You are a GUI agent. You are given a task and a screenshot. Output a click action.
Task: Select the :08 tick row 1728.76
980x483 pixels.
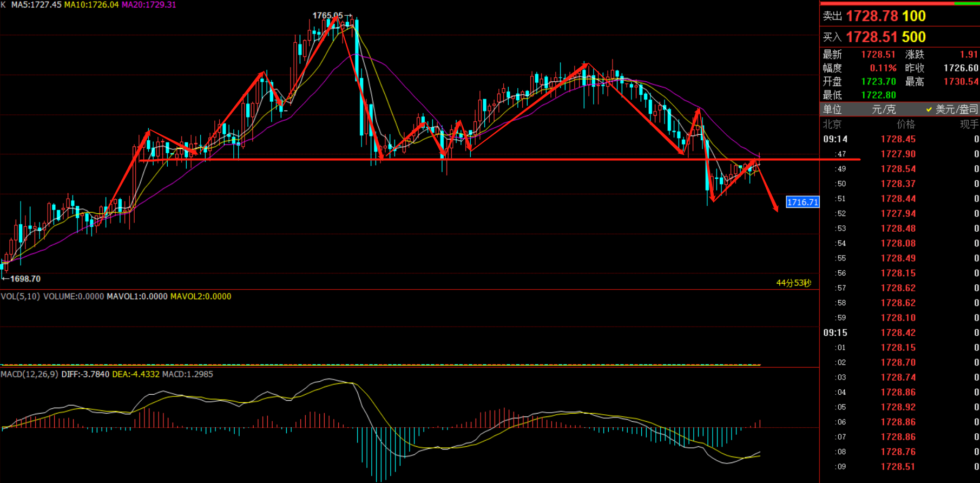900,452
